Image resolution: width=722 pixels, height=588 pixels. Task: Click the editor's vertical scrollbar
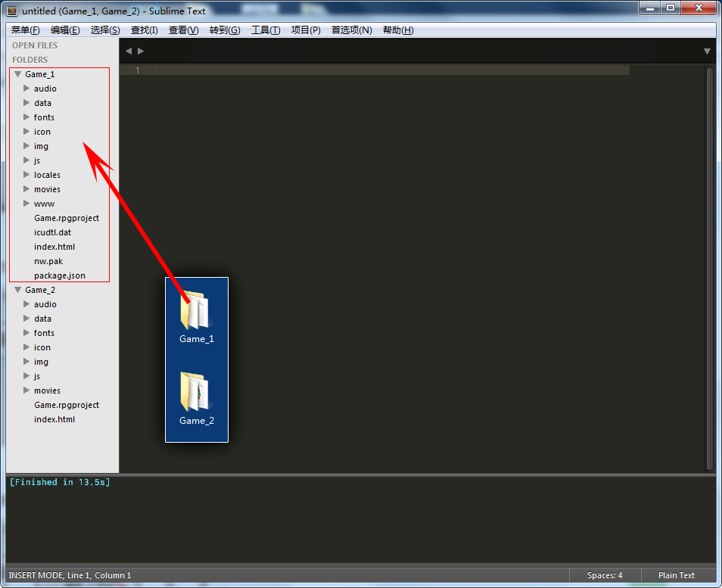pyautogui.click(x=710, y=269)
